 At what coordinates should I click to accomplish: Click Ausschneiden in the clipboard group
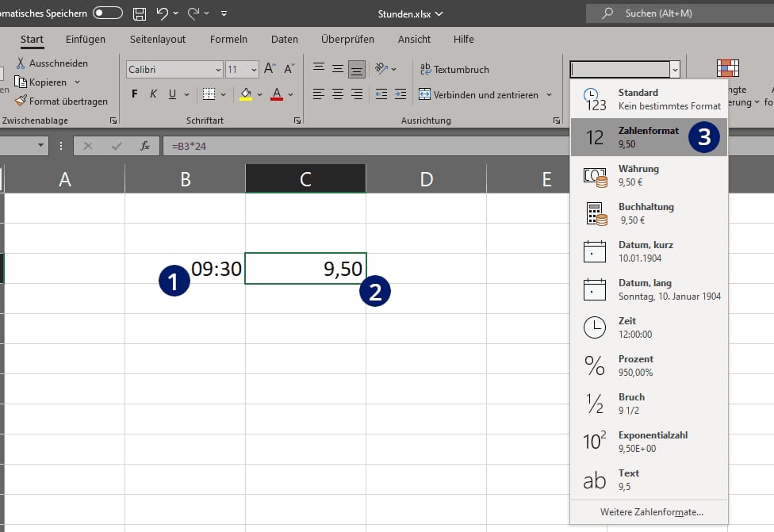pyautogui.click(x=52, y=63)
